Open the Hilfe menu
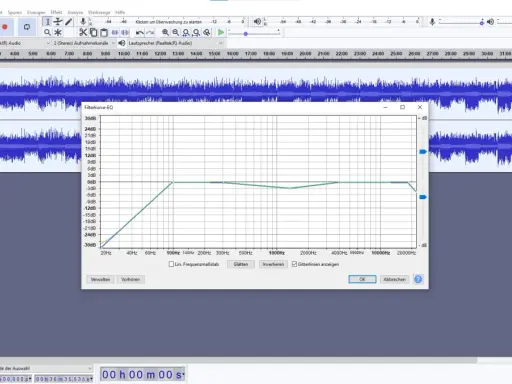The height and width of the screenshot is (384, 512). [x=120, y=12]
